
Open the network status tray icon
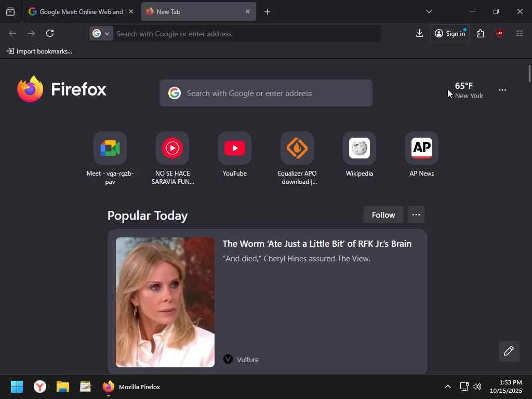[464, 387]
